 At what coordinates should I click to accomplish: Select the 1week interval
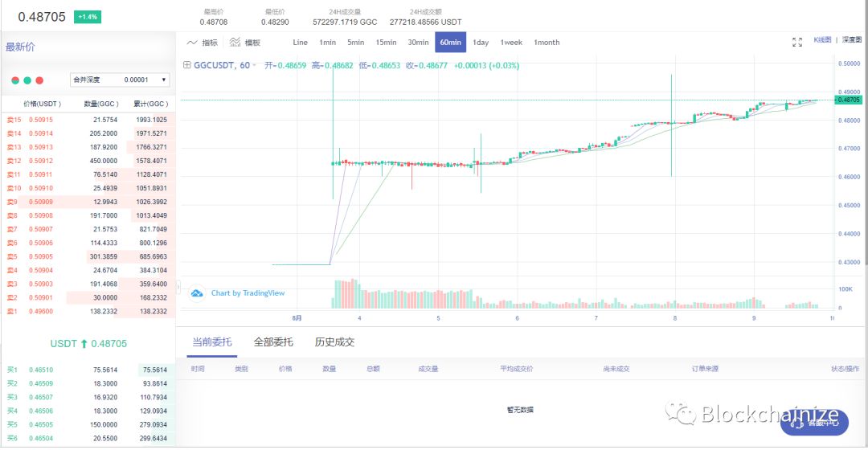point(511,43)
